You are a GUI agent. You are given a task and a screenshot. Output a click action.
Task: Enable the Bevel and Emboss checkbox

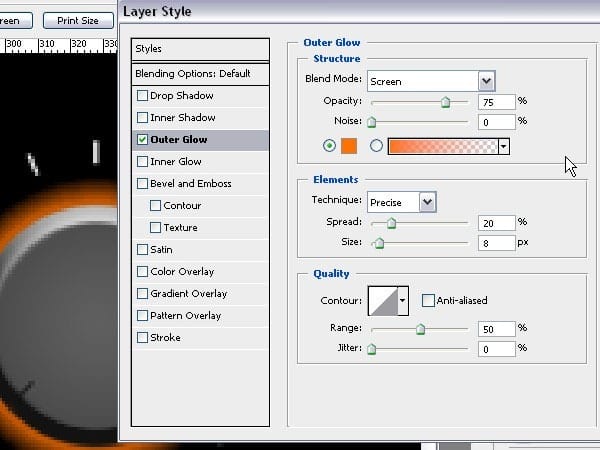pyautogui.click(x=142, y=184)
